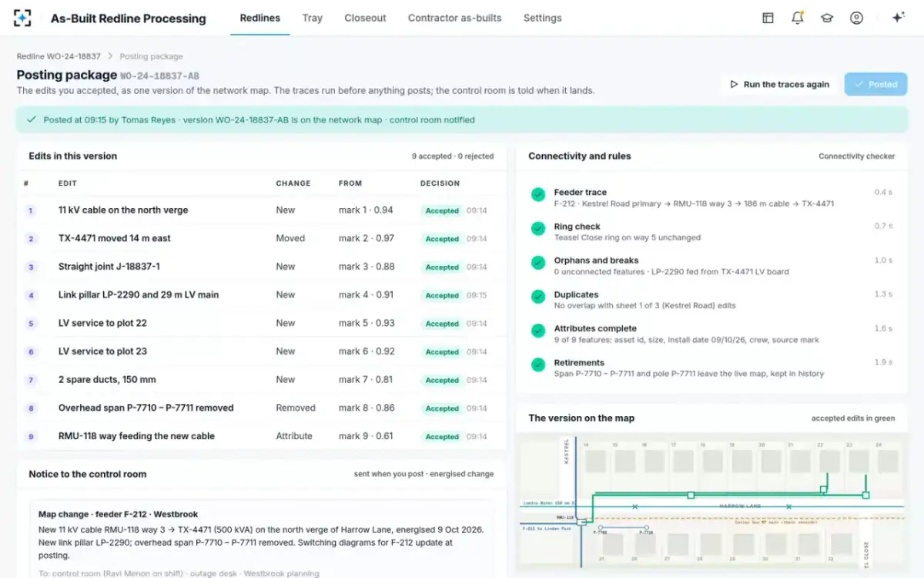Click edit number badge 6
924x578 pixels.
click(31, 352)
